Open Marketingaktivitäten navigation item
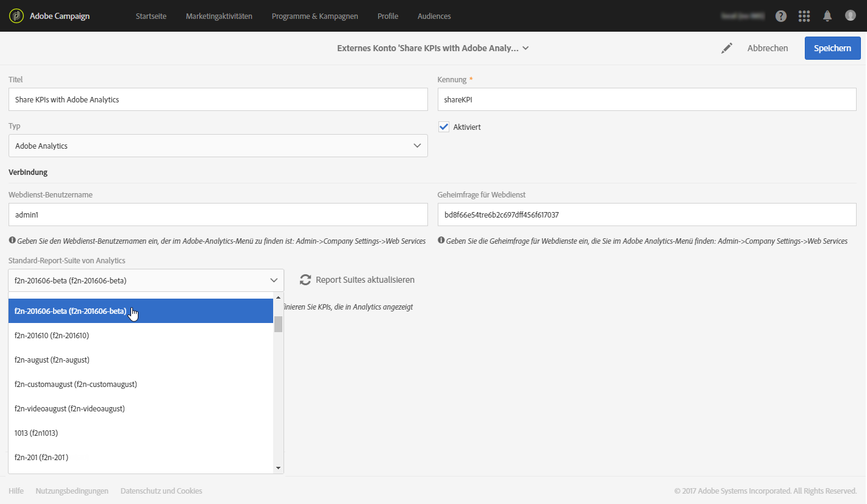This screenshot has width=867, height=504. pos(219,16)
